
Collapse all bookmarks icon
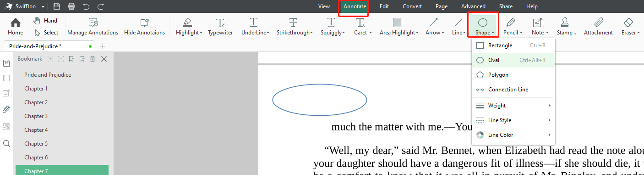click(61, 59)
